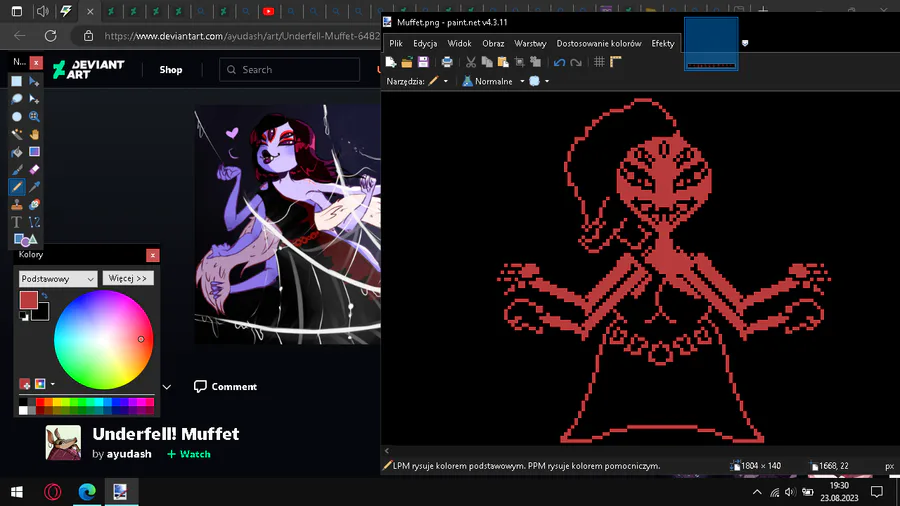Select the Ellipse Select tool
900x506 pixels.
point(17,116)
